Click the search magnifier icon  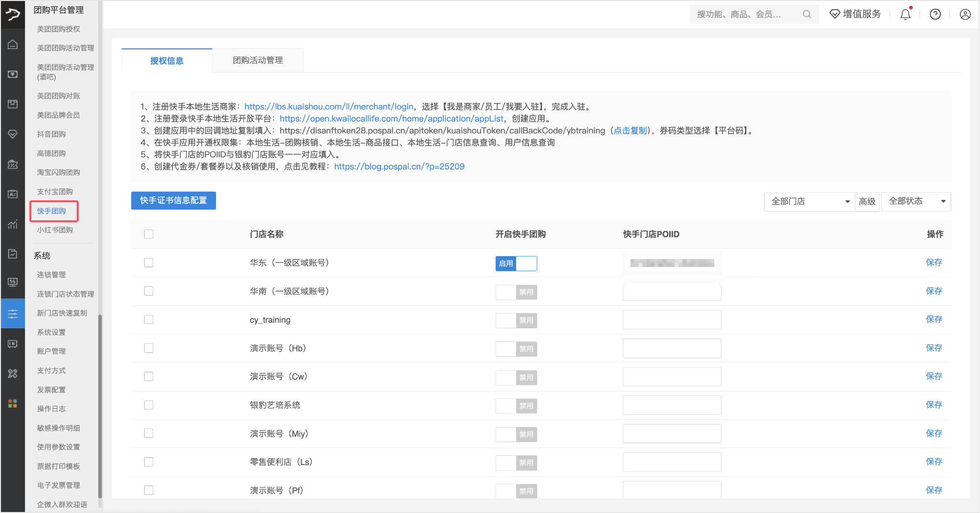(x=806, y=14)
